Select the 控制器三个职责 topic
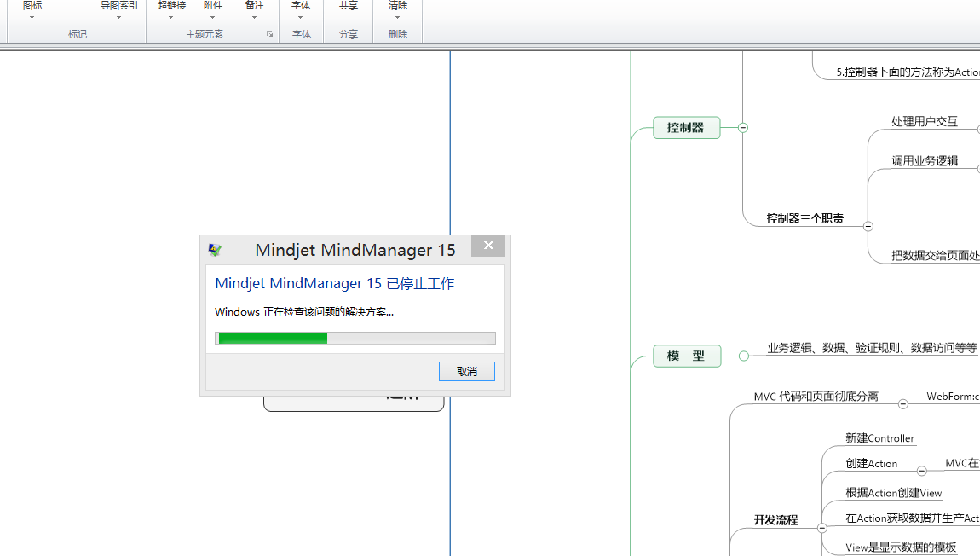Image resolution: width=980 pixels, height=556 pixels. [x=805, y=218]
